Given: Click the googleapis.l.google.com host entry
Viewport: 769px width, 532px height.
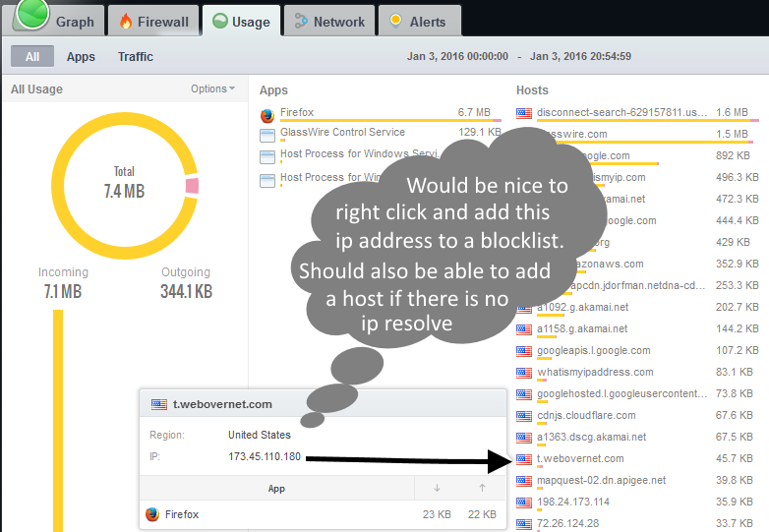Looking at the screenshot, I should [x=593, y=351].
